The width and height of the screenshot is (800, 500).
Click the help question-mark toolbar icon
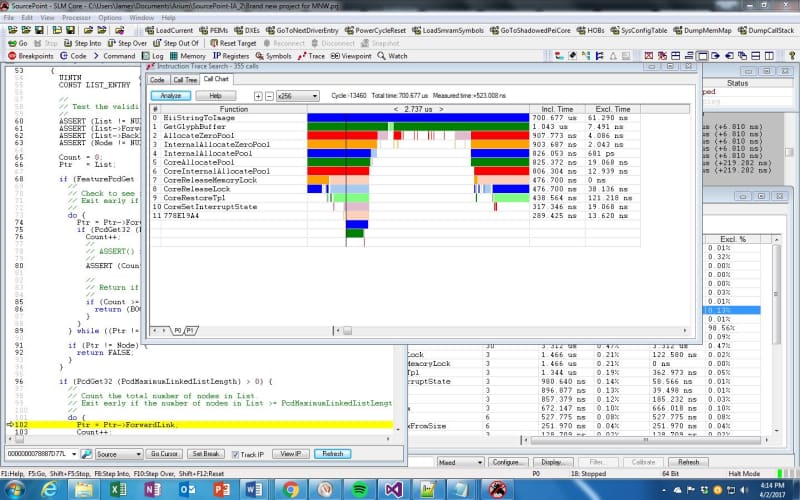point(792,56)
